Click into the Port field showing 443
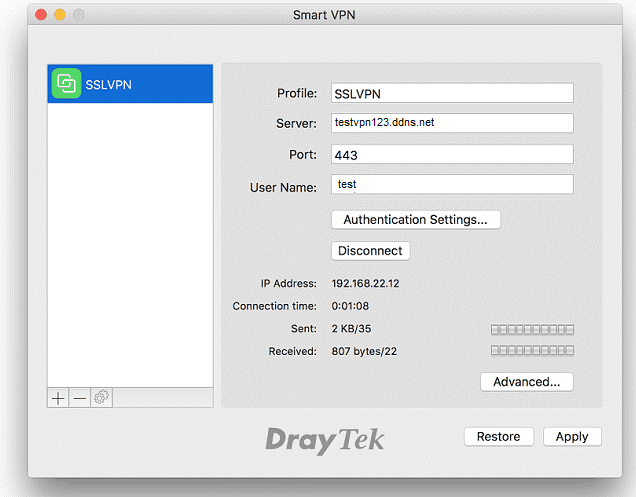 click(452, 154)
